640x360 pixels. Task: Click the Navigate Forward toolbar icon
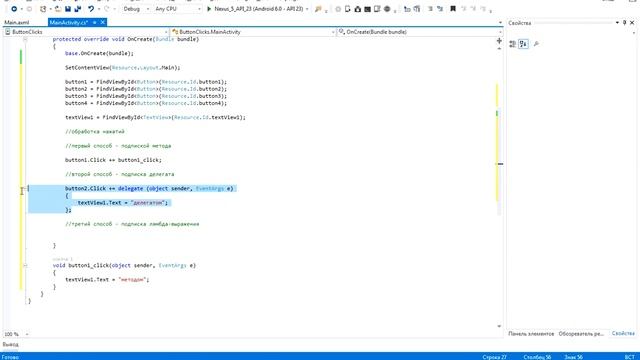[x=29, y=9]
